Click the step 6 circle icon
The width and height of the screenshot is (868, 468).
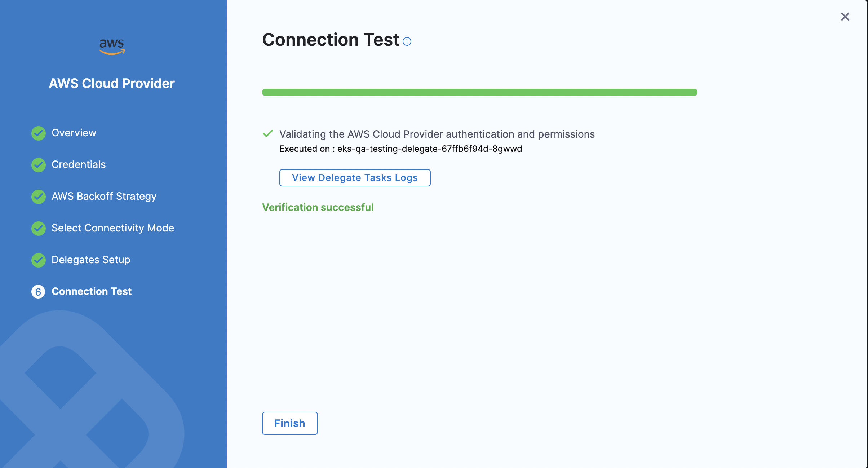point(38,292)
